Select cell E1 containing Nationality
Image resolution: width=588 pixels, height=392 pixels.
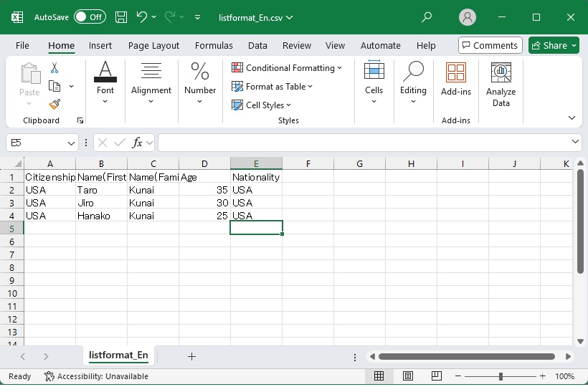pyautogui.click(x=256, y=177)
